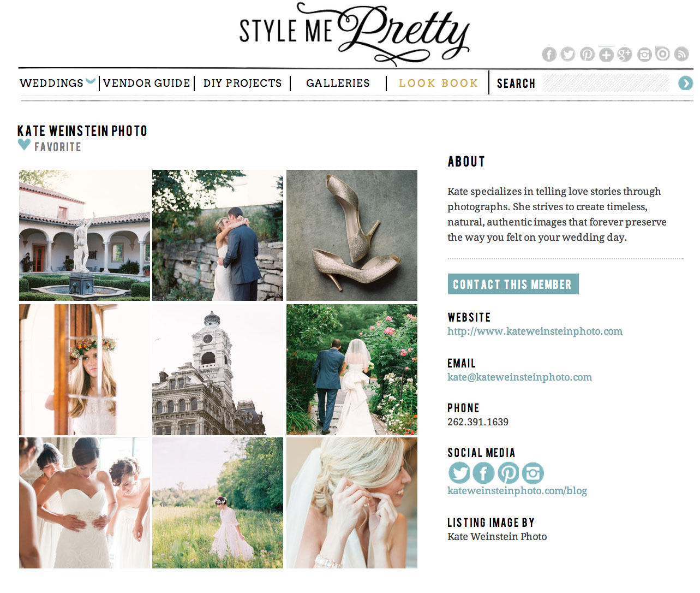This screenshot has height=593, width=700.
Task: Expand the Weddings menu chevron
Action: coord(91,82)
